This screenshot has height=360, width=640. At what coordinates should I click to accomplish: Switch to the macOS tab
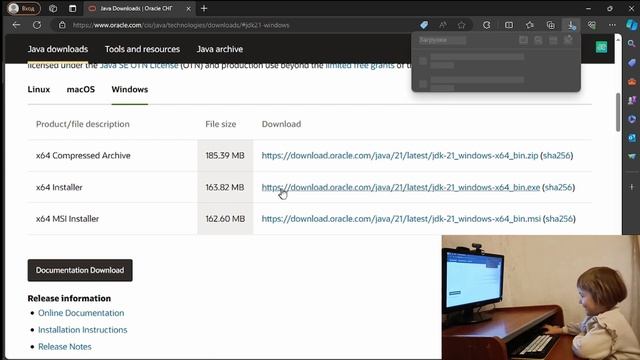pos(81,89)
